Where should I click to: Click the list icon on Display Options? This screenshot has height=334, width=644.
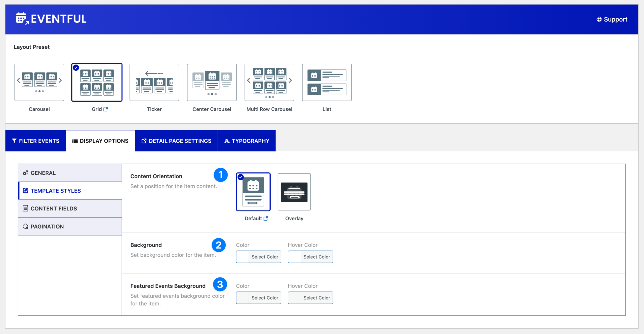pyautogui.click(x=75, y=141)
